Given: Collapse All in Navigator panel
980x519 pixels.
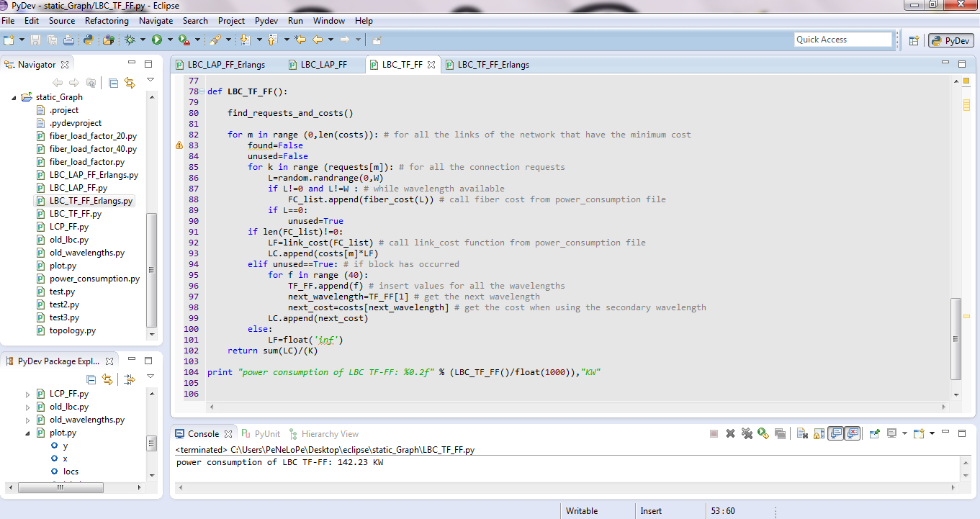Looking at the screenshot, I should pos(113,83).
